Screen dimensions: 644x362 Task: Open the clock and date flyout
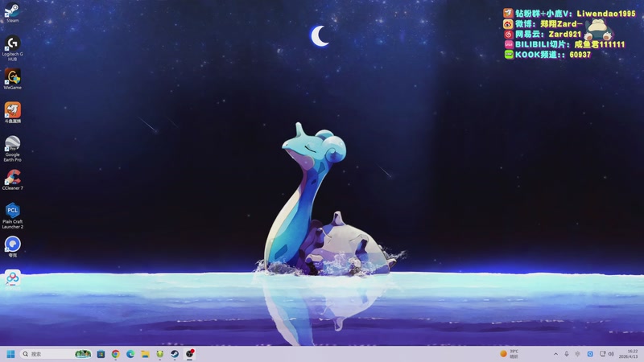(x=629, y=354)
